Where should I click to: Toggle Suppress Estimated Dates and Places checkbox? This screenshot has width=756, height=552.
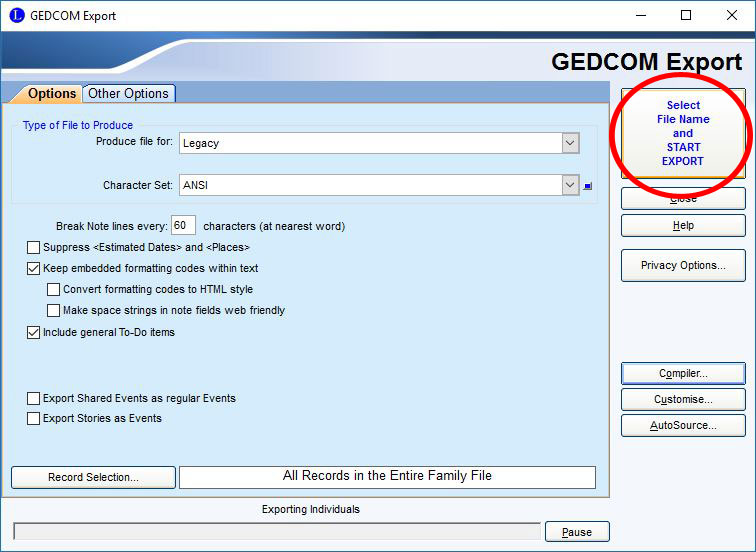33,248
